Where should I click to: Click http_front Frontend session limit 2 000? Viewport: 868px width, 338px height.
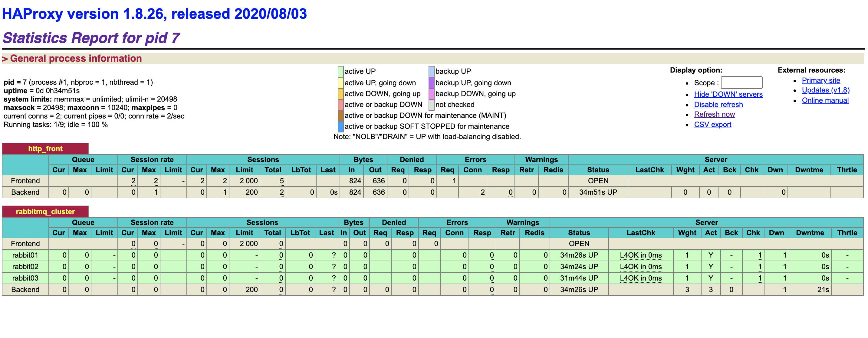248,181
